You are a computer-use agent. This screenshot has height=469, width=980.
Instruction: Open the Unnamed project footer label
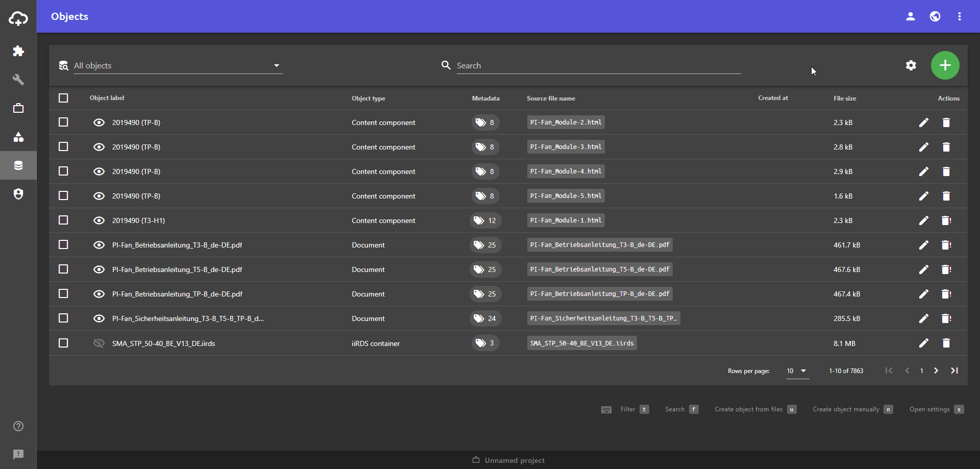(x=508, y=460)
